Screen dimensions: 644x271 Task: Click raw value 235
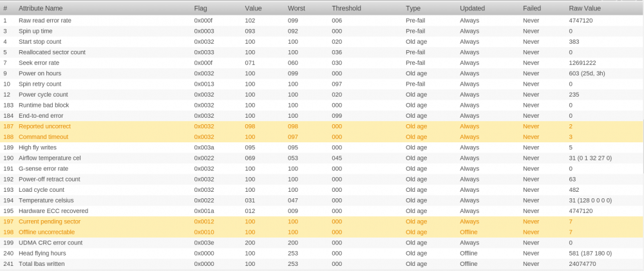[x=574, y=95]
